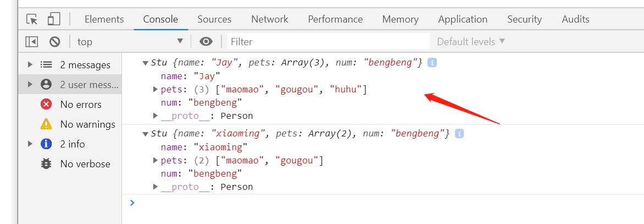Expand the 2 info sidebar group

[30, 144]
